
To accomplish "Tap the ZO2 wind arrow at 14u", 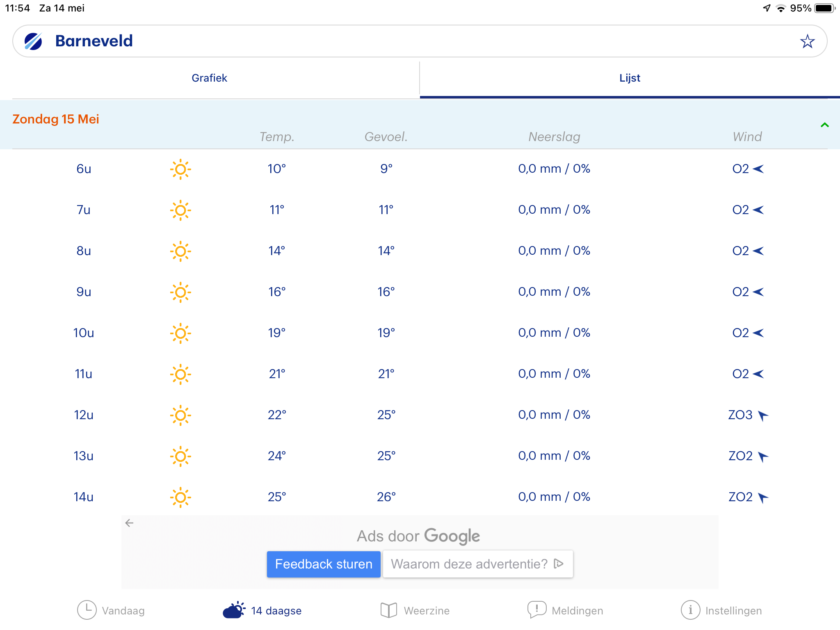I will click(763, 498).
